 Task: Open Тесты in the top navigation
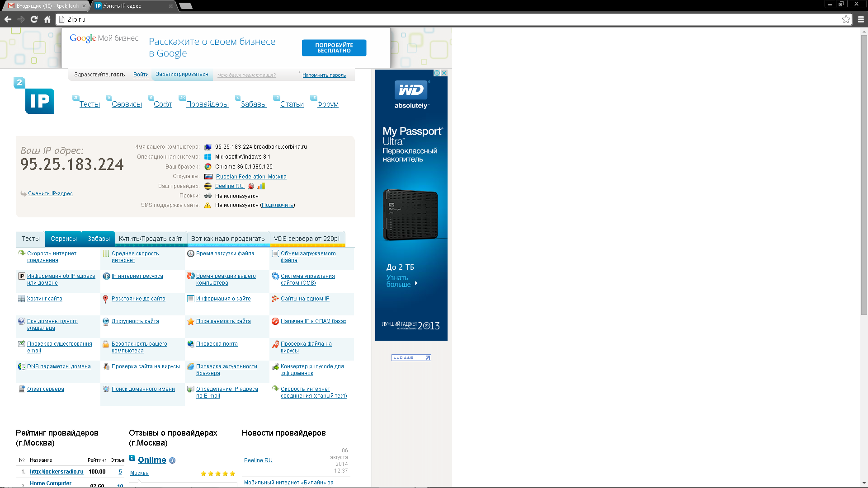[x=90, y=104]
